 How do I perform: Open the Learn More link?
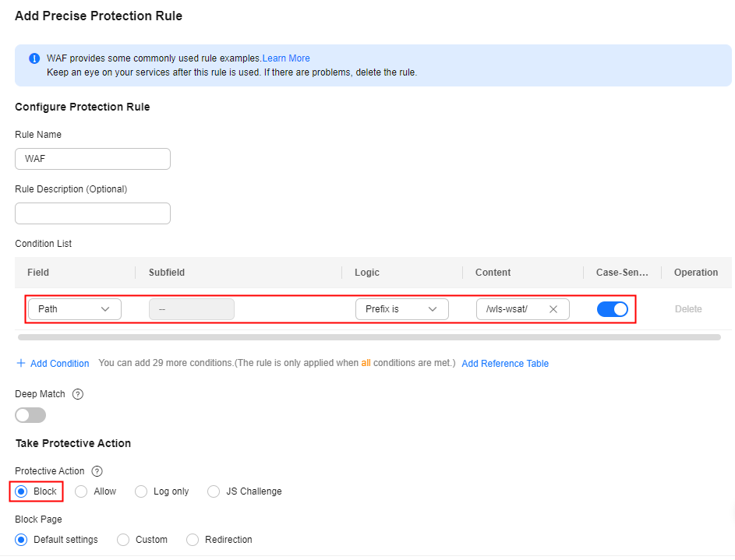(x=286, y=58)
